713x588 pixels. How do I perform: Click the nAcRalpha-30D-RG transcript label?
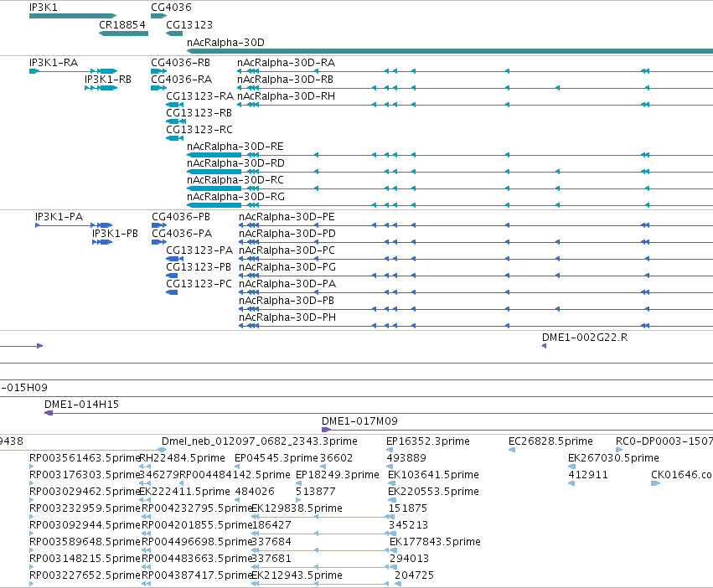[235, 197]
